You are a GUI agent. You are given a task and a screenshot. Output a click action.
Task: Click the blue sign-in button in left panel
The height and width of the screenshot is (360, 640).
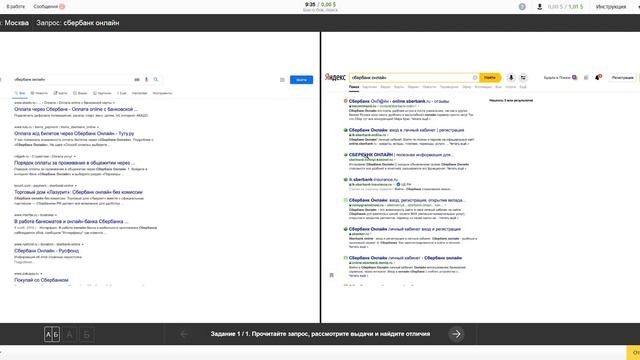(x=301, y=80)
